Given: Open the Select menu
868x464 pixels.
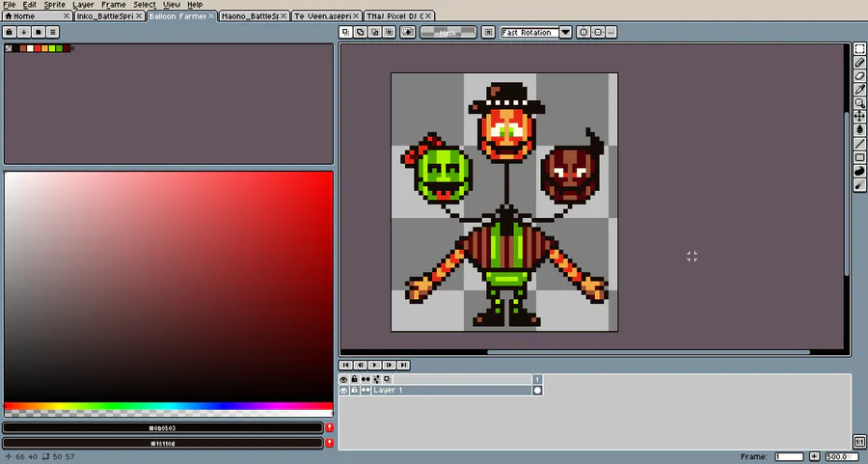Looking at the screenshot, I should pos(144,5).
